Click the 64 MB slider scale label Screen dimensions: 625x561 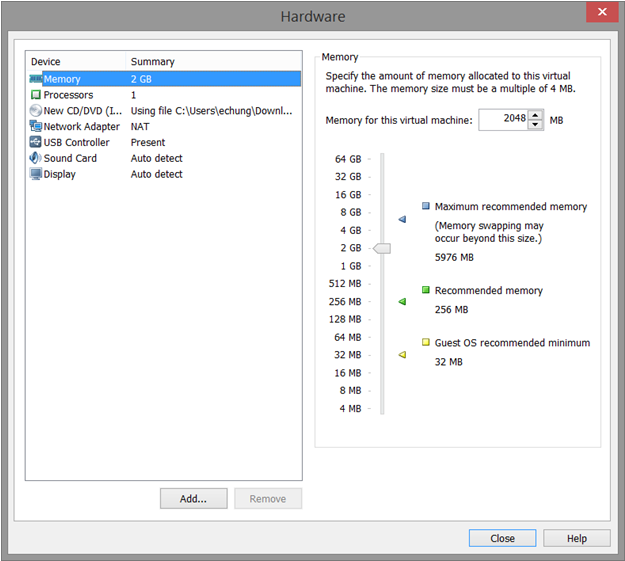click(x=348, y=337)
